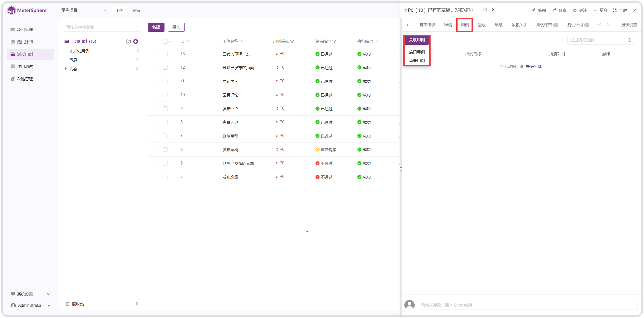Switch to 基本信息 tab
644x318 pixels.
tap(427, 25)
